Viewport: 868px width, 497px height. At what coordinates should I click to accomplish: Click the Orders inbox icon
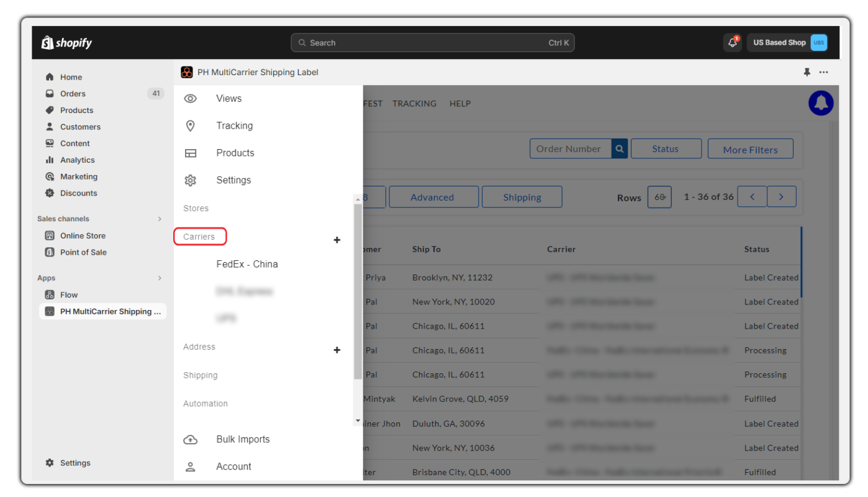pos(50,94)
